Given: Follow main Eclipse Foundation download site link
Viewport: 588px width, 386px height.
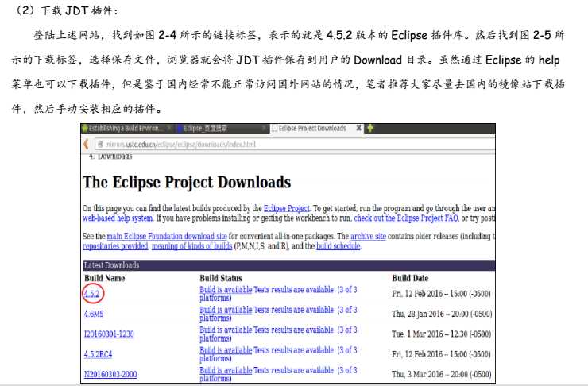Looking at the screenshot, I should tap(167, 236).
